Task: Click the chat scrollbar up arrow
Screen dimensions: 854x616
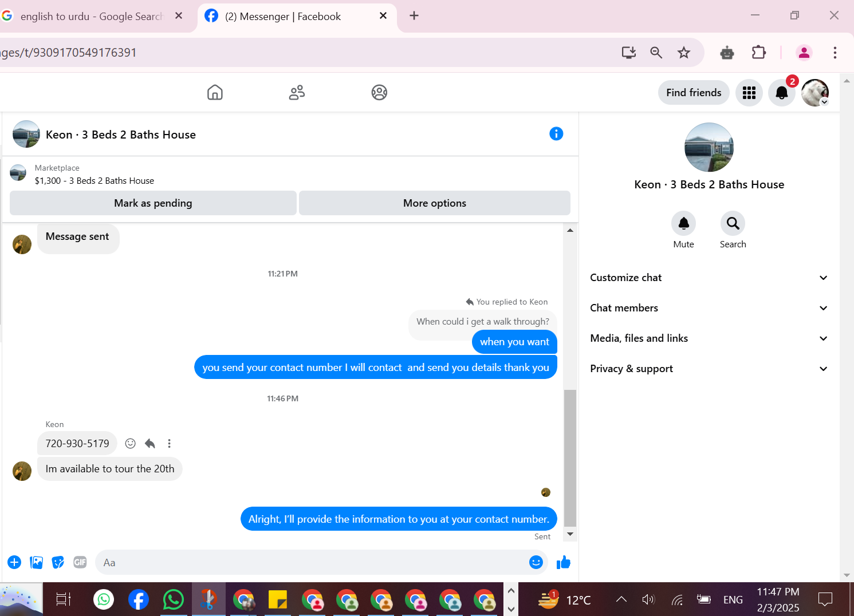Action: [x=570, y=230]
